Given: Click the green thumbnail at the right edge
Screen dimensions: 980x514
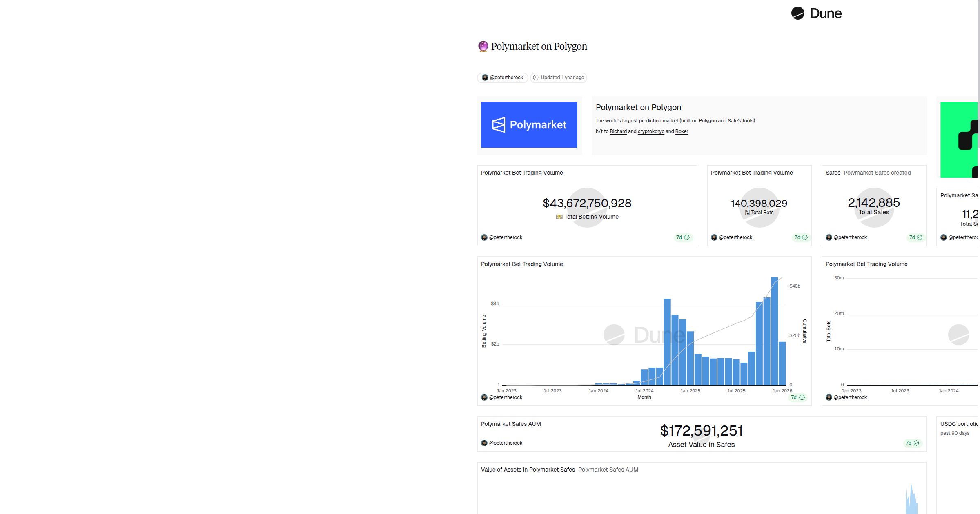Looking at the screenshot, I should click(x=958, y=140).
